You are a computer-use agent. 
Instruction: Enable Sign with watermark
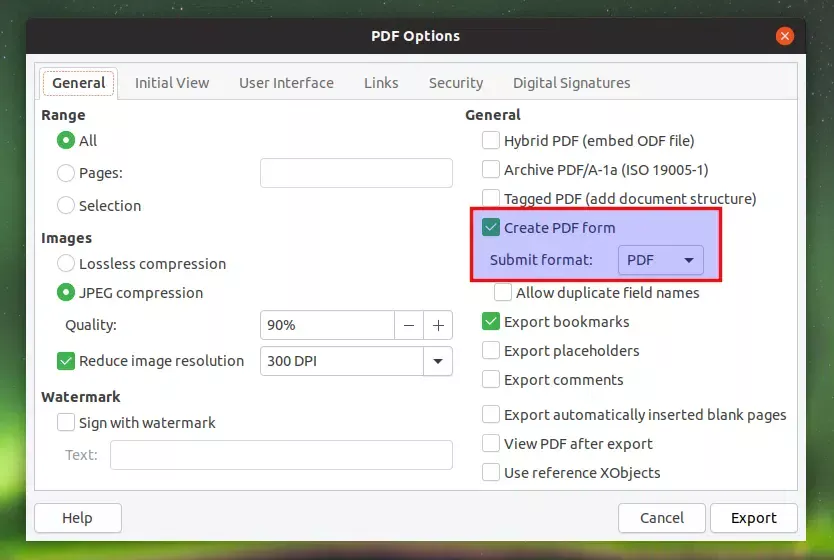pyautogui.click(x=66, y=423)
